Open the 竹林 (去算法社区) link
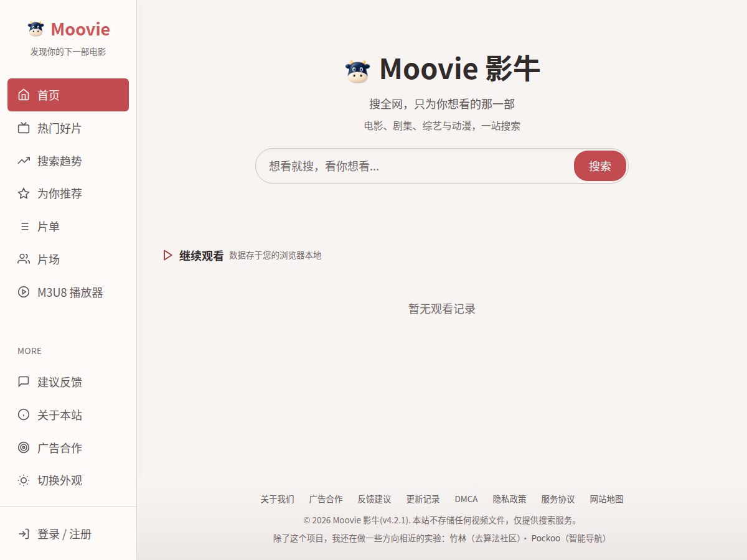Image resolution: width=747 pixels, height=560 pixels. [486, 538]
